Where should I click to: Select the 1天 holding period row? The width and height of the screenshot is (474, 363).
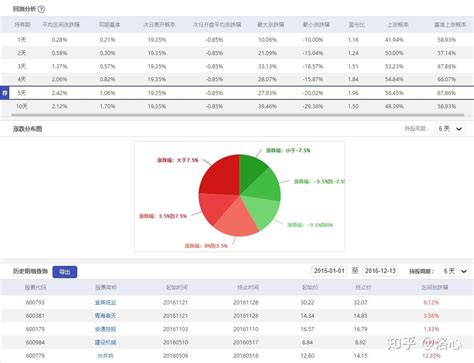[237, 40]
